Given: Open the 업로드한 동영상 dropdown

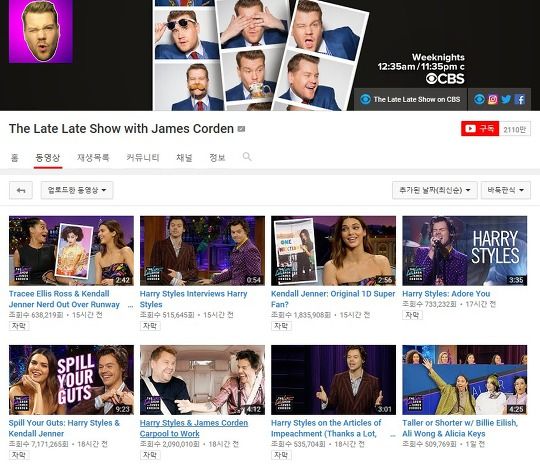Looking at the screenshot, I should 77,190.
